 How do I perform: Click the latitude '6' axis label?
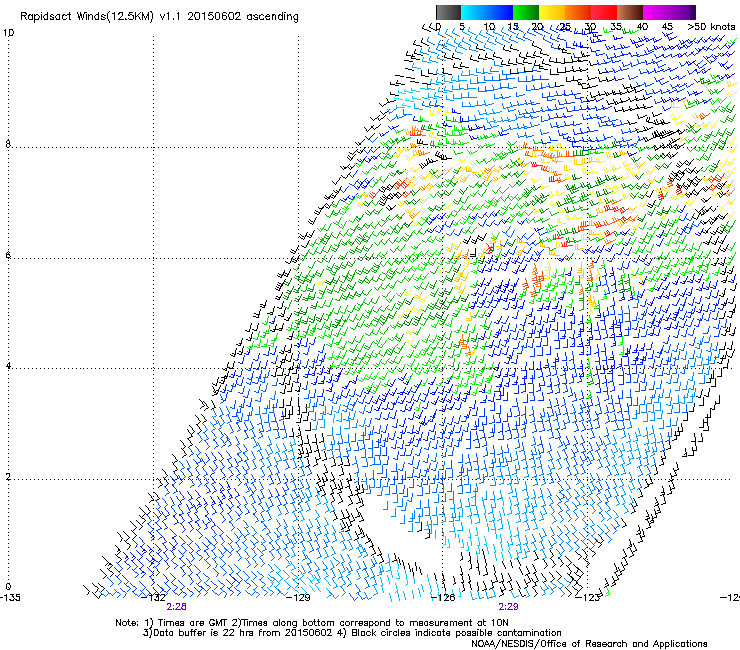point(8,255)
